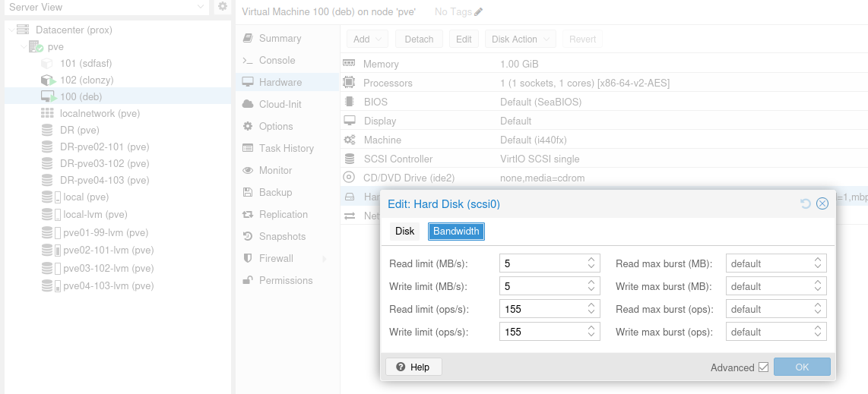Select the Datacenter (prox) entry
Viewport: 868px width, 394px height.
(x=74, y=30)
